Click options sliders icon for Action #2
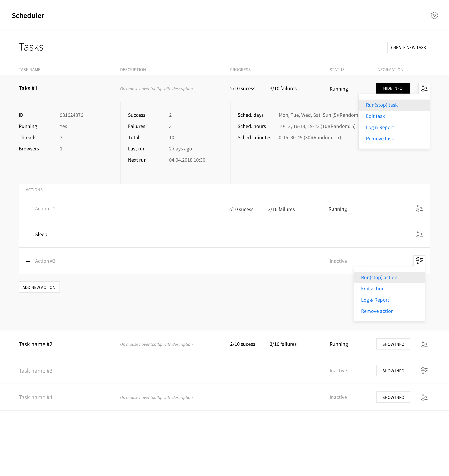The height and width of the screenshot is (476, 449). [x=419, y=260]
